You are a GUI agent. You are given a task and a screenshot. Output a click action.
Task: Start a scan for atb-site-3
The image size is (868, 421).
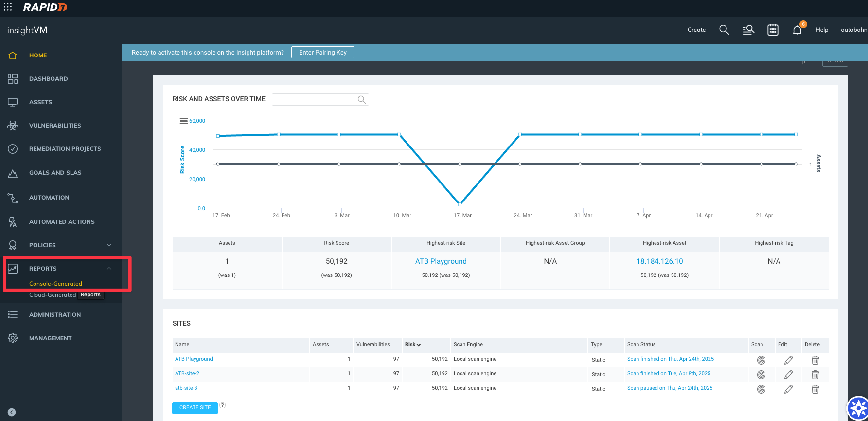click(x=761, y=389)
